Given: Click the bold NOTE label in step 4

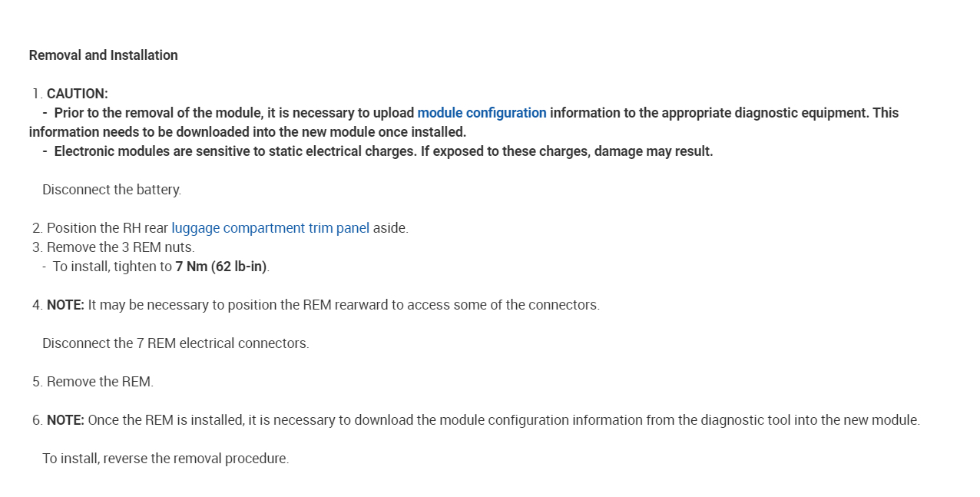Looking at the screenshot, I should pyautogui.click(x=65, y=305).
